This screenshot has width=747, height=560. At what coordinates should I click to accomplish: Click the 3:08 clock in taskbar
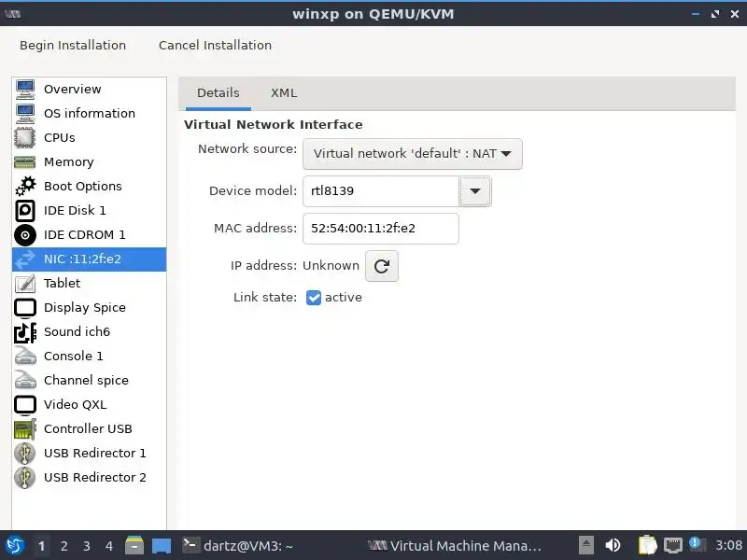click(x=728, y=545)
